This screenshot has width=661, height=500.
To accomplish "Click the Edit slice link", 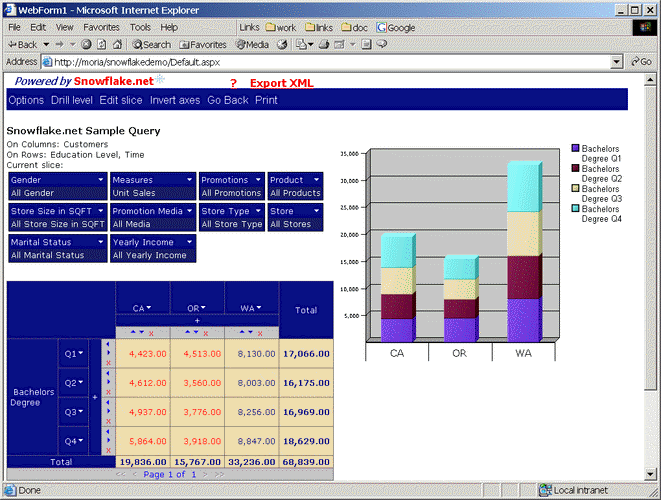I will click(121, 100).
